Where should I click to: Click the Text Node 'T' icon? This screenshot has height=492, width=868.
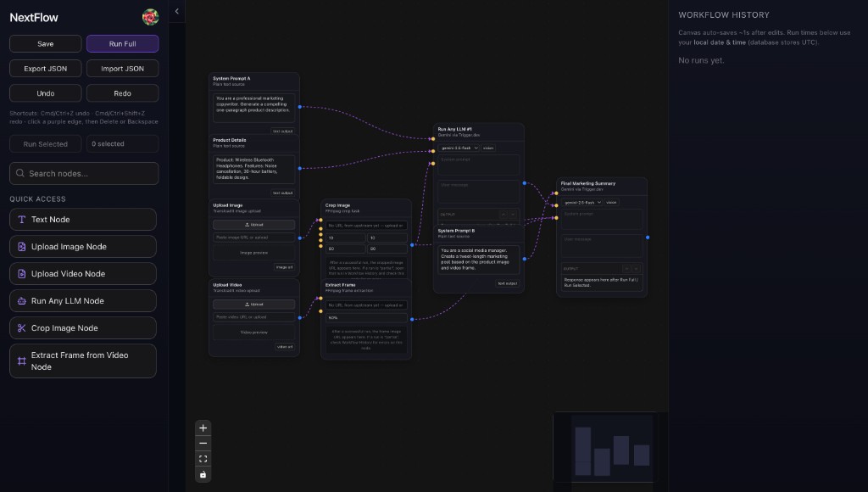pos(21,220)
